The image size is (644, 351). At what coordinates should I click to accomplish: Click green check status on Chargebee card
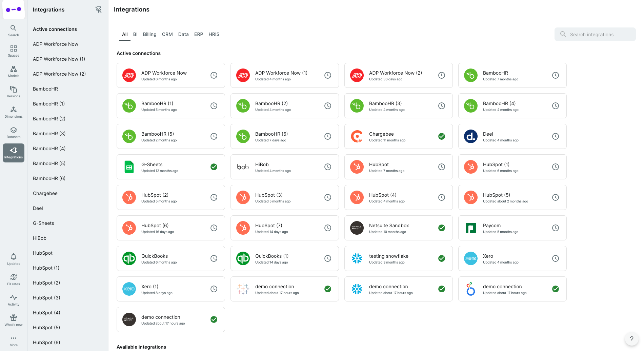pos(442,136)
